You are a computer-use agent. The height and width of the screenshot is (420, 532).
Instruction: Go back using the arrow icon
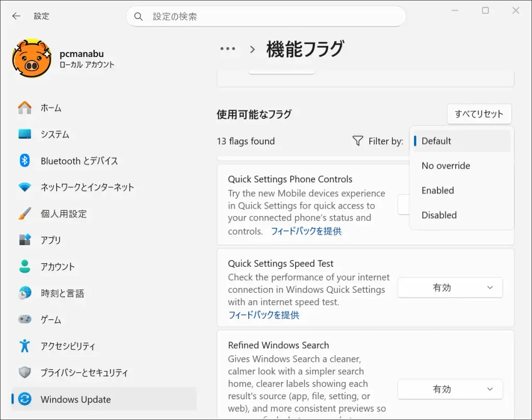16,16
